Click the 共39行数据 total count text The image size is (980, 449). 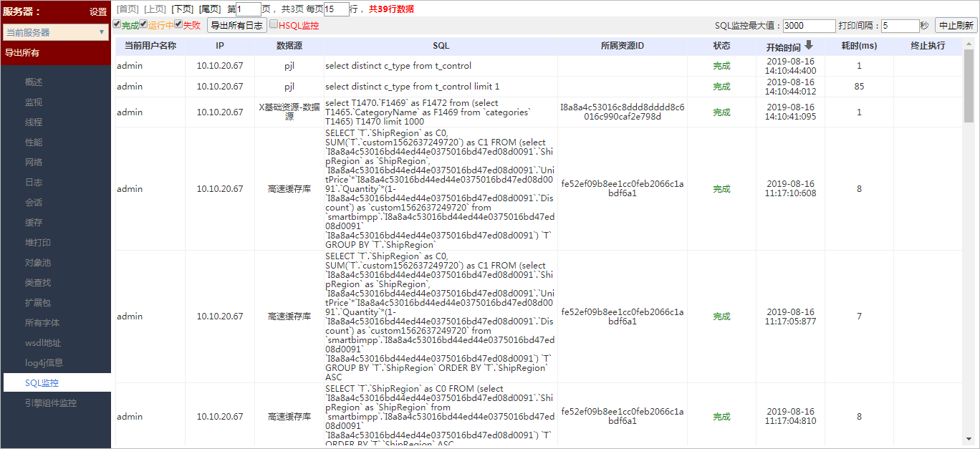pos(391,9)
